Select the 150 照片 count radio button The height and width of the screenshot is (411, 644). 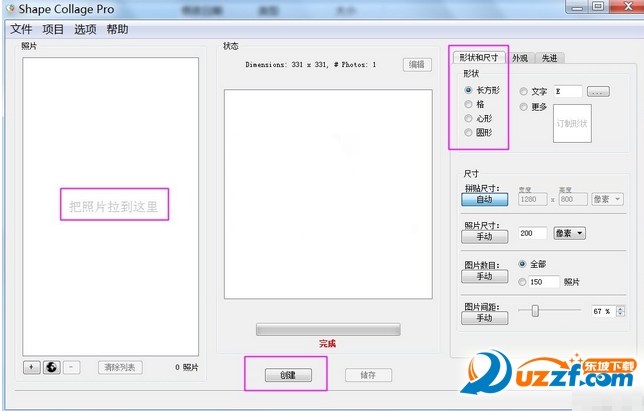(522, 282)
